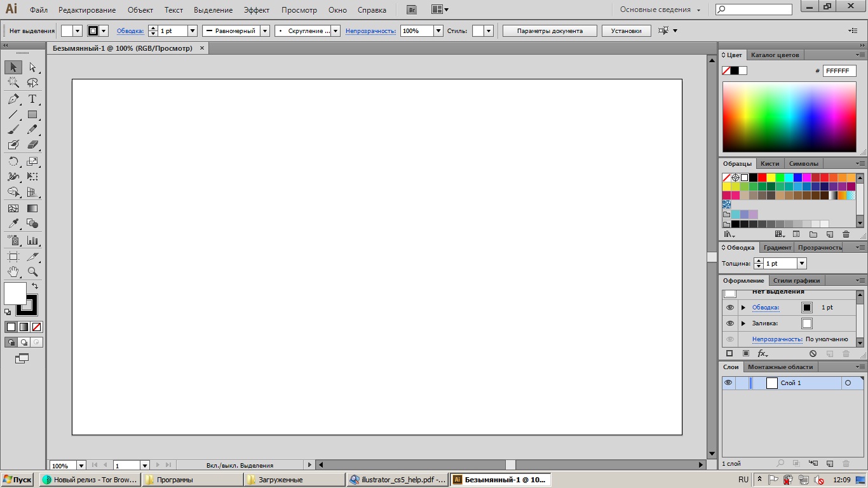Toggle visibility of Заливка appearance row
The width and height of the screenshot is (868, 488).
[729, 323]
